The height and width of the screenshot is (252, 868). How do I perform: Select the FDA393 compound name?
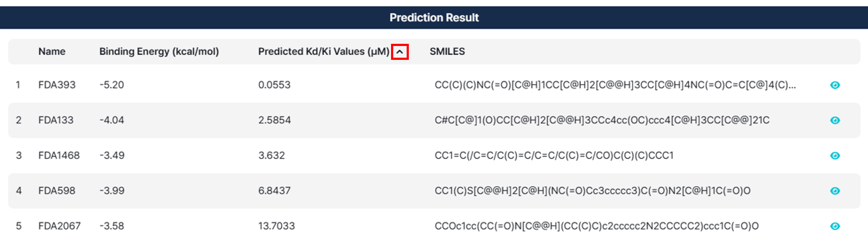pos(57,85)
